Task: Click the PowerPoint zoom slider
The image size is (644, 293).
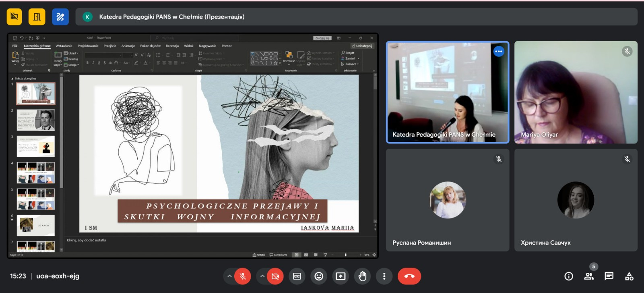Action: pyautogui.click(x=346, y=255)
